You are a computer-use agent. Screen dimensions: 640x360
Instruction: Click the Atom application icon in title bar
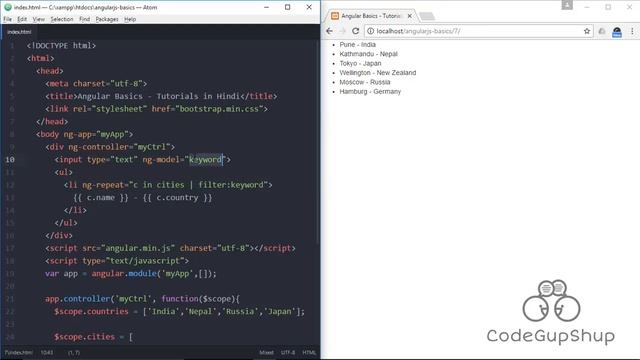pos(7,7)
